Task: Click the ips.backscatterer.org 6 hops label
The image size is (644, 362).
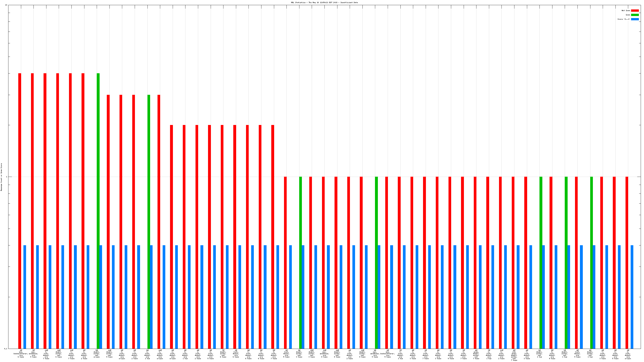Action: coord(21,354)
